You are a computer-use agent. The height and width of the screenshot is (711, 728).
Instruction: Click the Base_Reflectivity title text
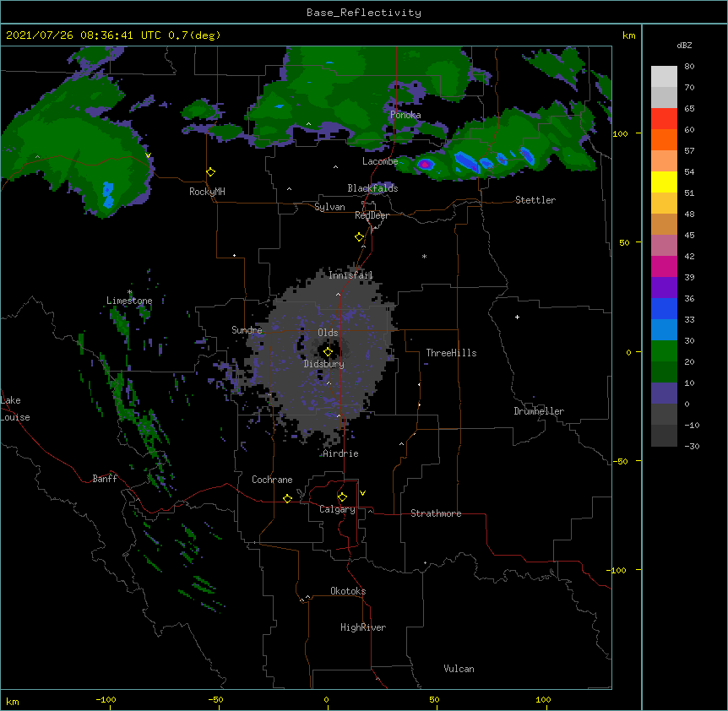pyautogui.click(x=364, y=13)
